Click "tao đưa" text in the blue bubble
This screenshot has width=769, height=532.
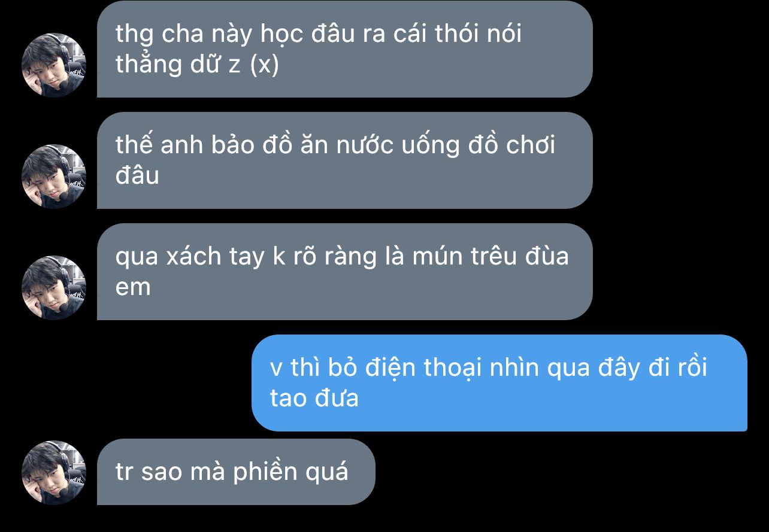[314, 398]
